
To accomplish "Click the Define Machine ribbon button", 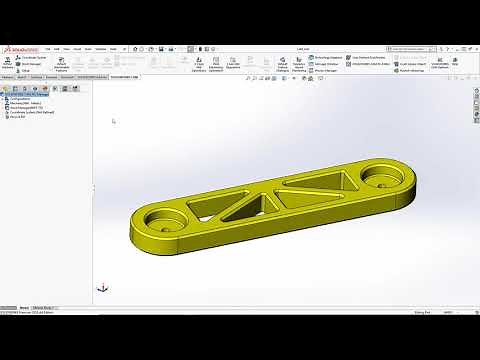I will [7, 63].
